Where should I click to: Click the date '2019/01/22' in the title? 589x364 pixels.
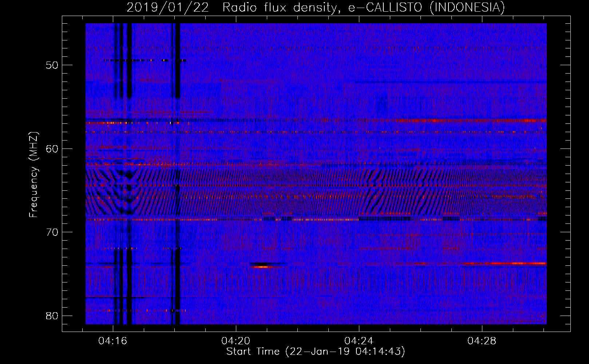click(168, 7)
